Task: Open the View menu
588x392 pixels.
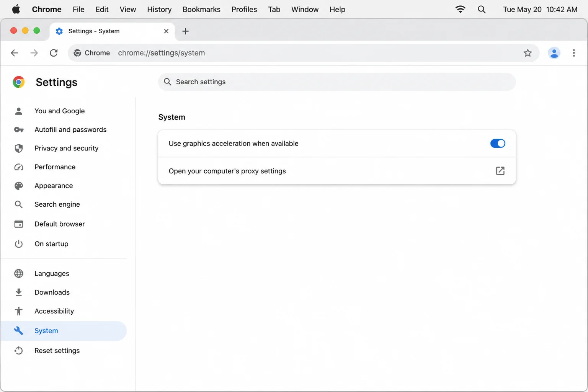Action: 128,10
